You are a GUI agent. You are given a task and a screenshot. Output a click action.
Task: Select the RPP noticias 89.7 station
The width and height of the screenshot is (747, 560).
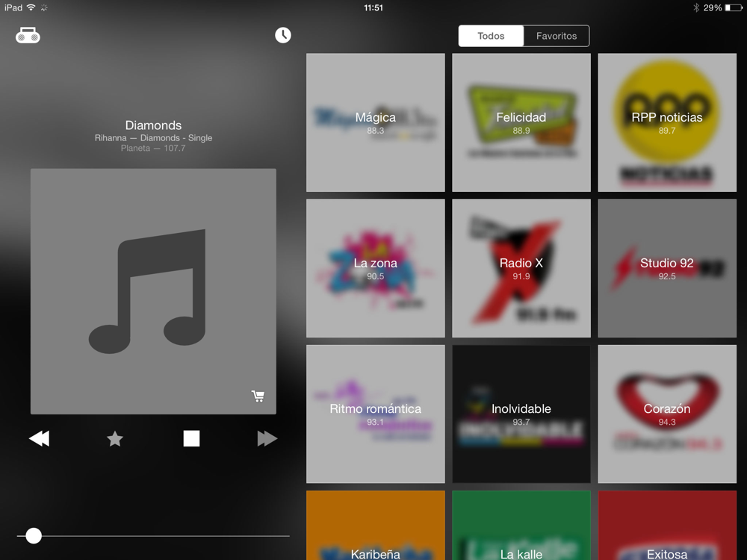coord(667,122)
